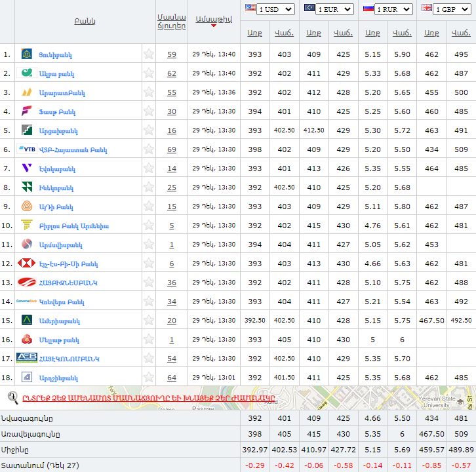
Task: Click the Ameriabank logo icon in row 15
Action: [x=27, y=320]
